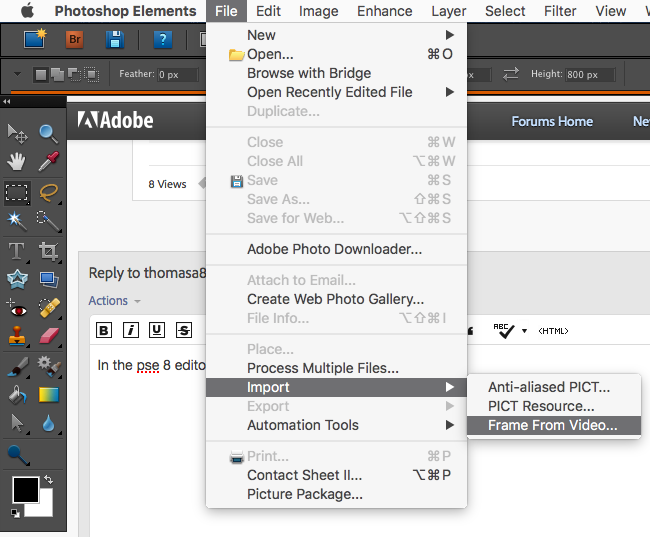Select the Crop tool
The height and width of the screenshot is (537, 650).
click(49, 251)
